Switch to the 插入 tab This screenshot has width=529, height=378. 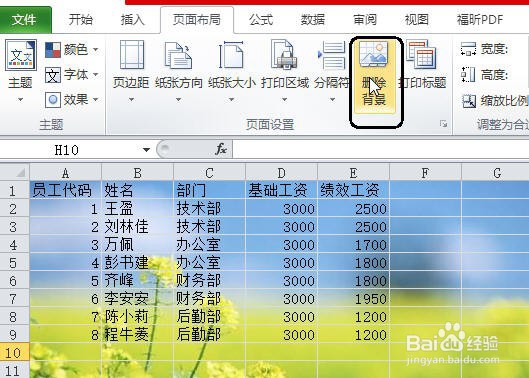(x=133, y=20)
